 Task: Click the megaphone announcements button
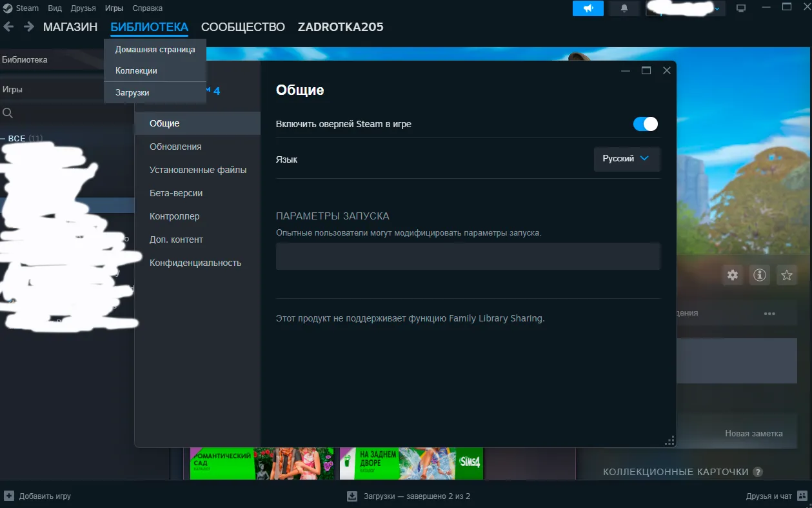588,8
